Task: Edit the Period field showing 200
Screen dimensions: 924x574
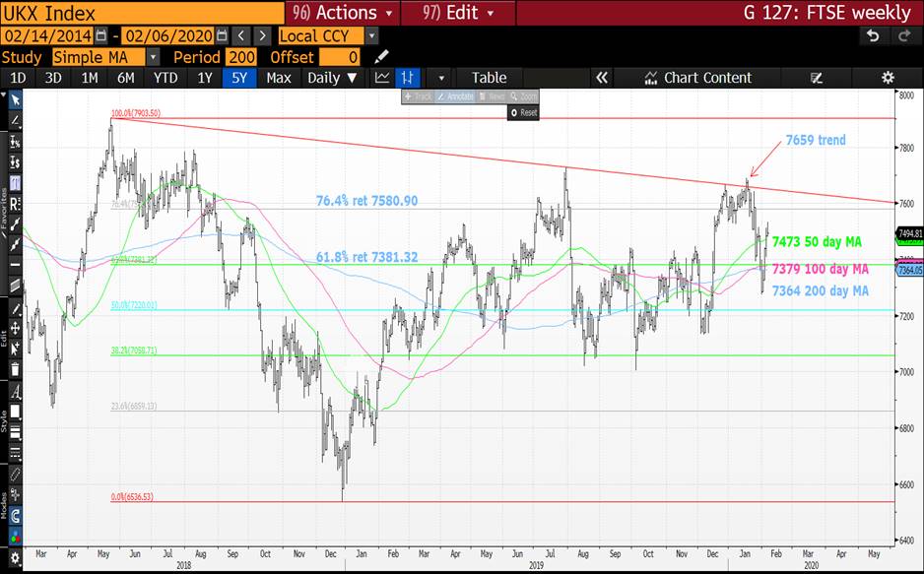Action: tap(241, 57)
